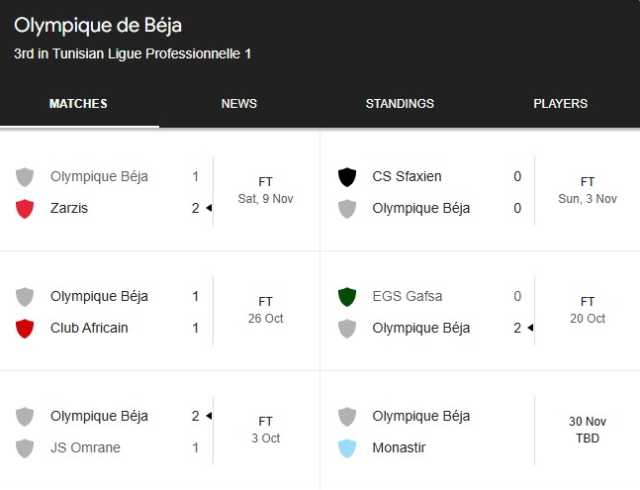Image resolution: width=640 pixels, height=490 pixels.
Task: Open the Players tab
Action: pos(560,104)
